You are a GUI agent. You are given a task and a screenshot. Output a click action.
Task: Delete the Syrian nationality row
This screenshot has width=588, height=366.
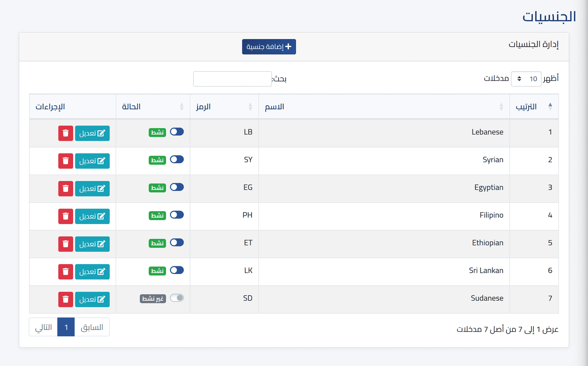[x=66, y=161]
